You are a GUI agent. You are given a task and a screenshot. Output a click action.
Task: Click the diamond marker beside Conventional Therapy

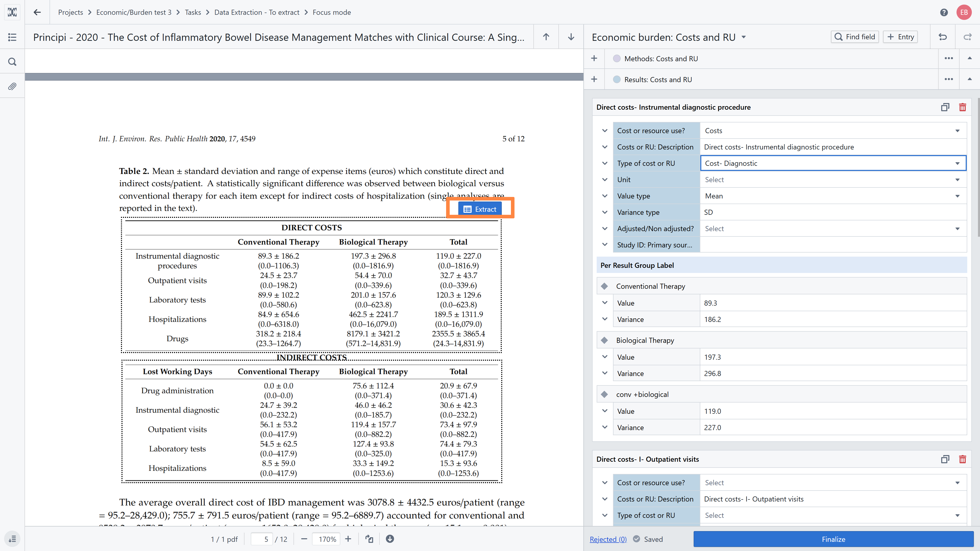pos(605,286)
